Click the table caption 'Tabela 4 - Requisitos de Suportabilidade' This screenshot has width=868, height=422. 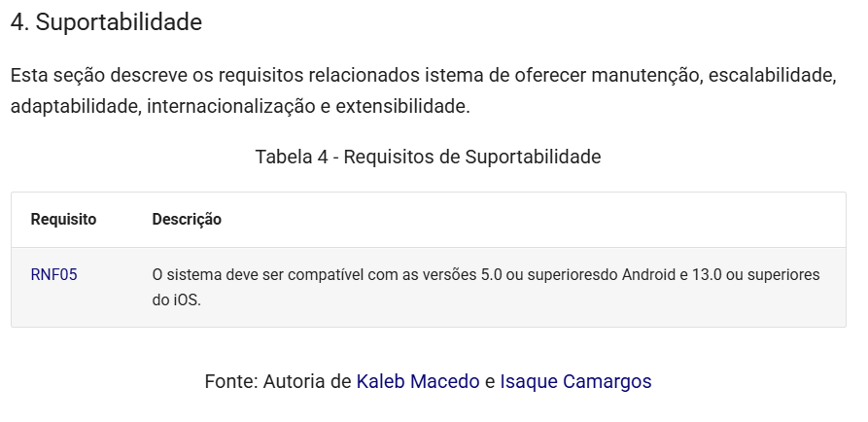pyautogui.click(x=428, y=157)
